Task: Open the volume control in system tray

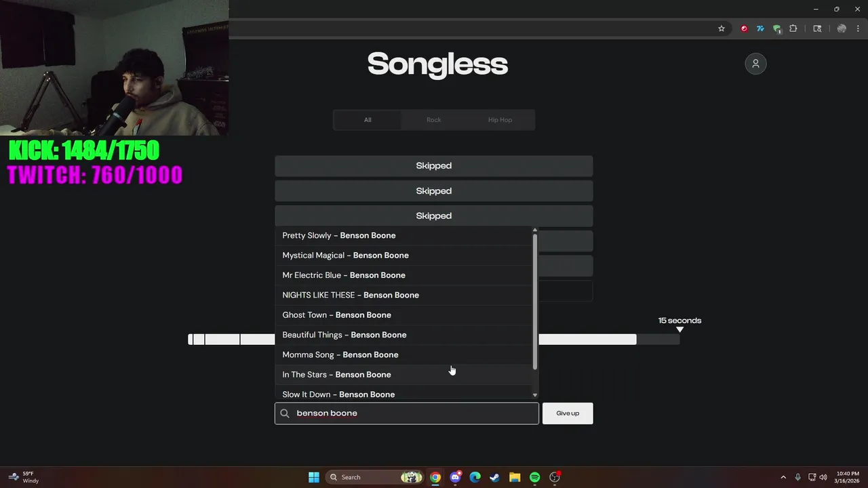Action: (x=823, y=477)
